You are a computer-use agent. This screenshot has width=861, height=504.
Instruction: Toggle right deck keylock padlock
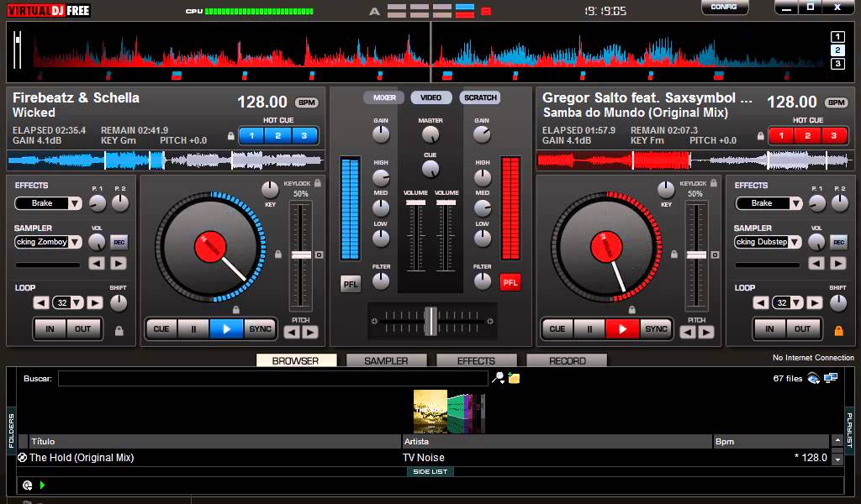tap(713, 183)
